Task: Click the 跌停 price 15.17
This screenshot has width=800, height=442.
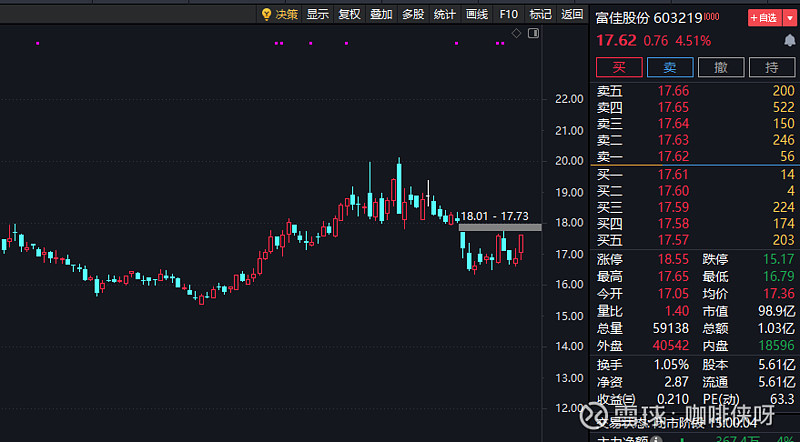Action: [779, 259]
